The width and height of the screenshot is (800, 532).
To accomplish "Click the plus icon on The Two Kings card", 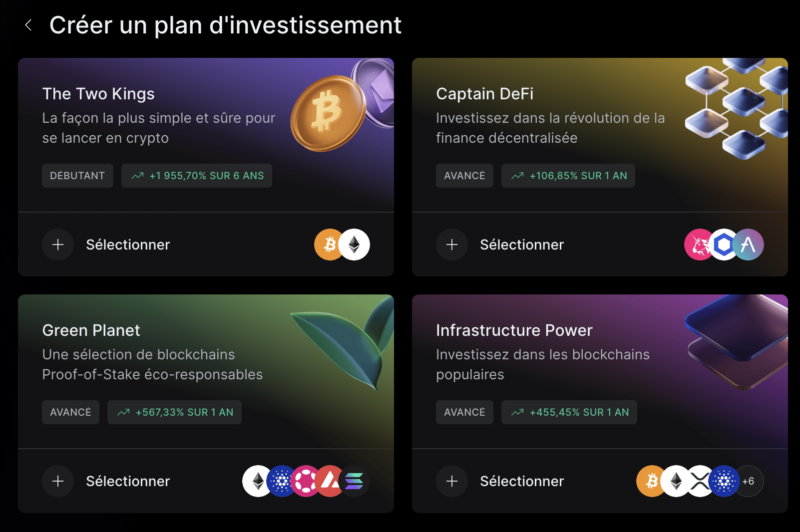I will pos(58,245).
